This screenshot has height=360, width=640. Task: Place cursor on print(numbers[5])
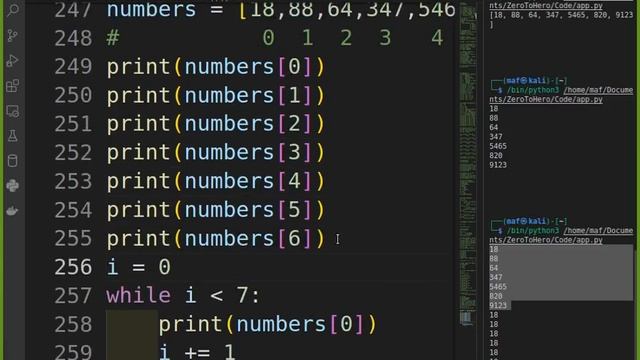tap(216, 210)
